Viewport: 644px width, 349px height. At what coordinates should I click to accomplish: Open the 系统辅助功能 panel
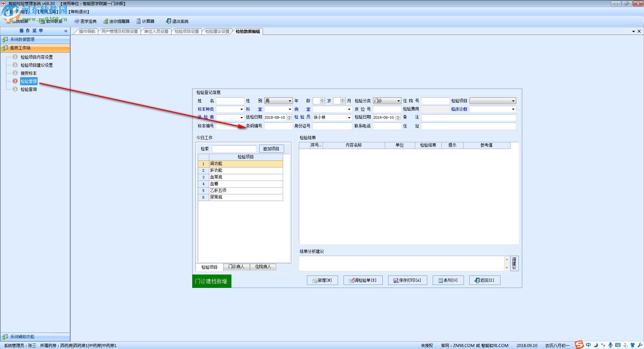(22, 337)
